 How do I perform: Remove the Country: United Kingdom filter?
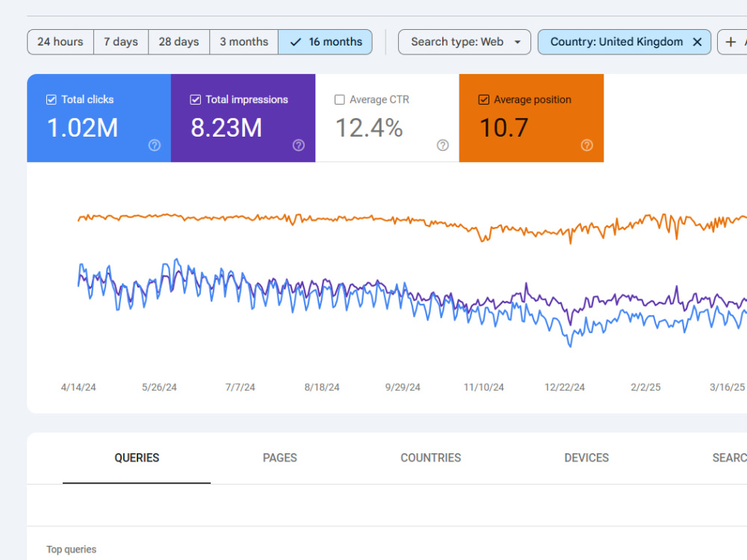[697, 42]
